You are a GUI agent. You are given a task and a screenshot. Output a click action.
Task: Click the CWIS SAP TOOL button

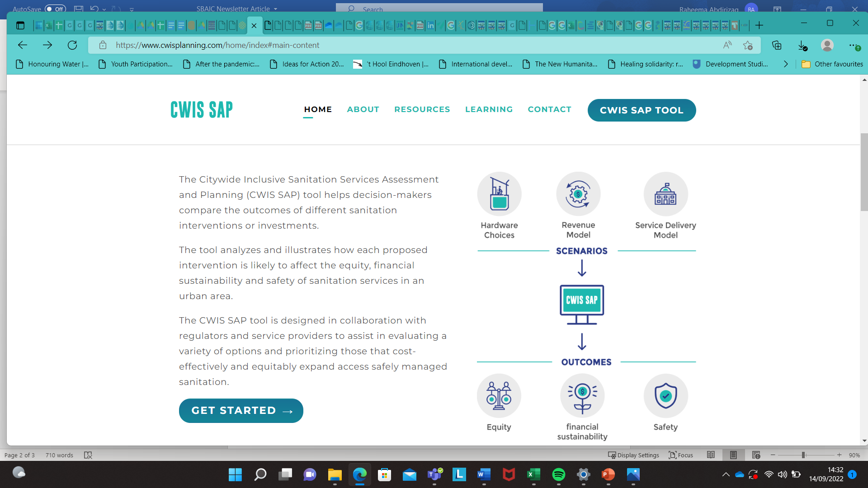pyautogui.click(x=642, y=110)
